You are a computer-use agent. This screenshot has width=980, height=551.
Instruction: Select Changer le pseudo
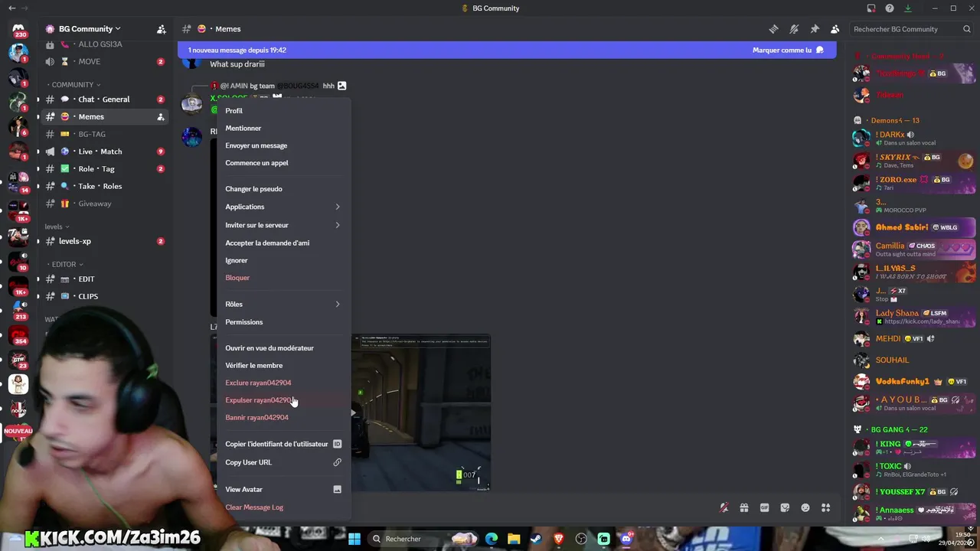[283, 189]
